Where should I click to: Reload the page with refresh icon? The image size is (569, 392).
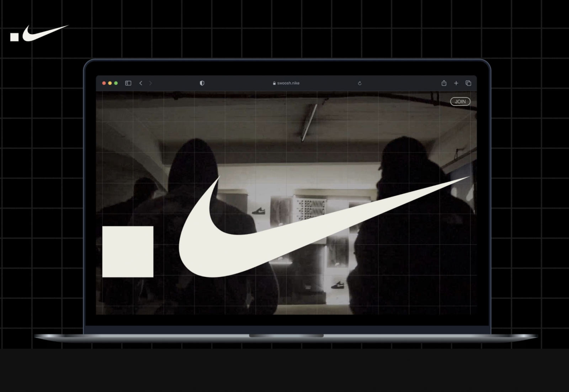click(x=360, y=83)
